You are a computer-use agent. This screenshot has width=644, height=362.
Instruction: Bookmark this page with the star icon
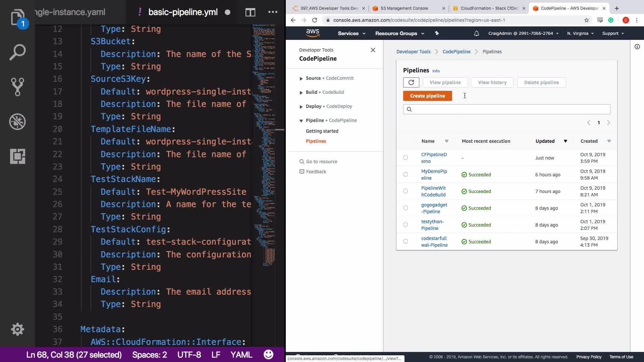pos(586,20)
